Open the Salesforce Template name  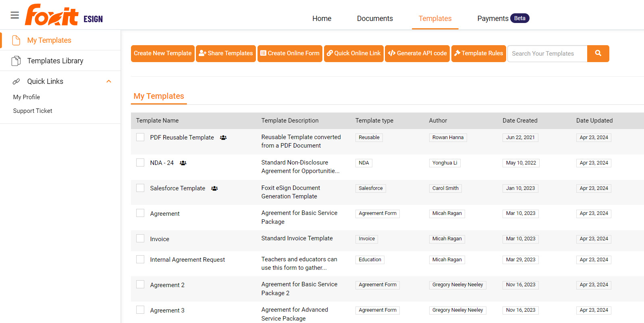tap(178, 188)
